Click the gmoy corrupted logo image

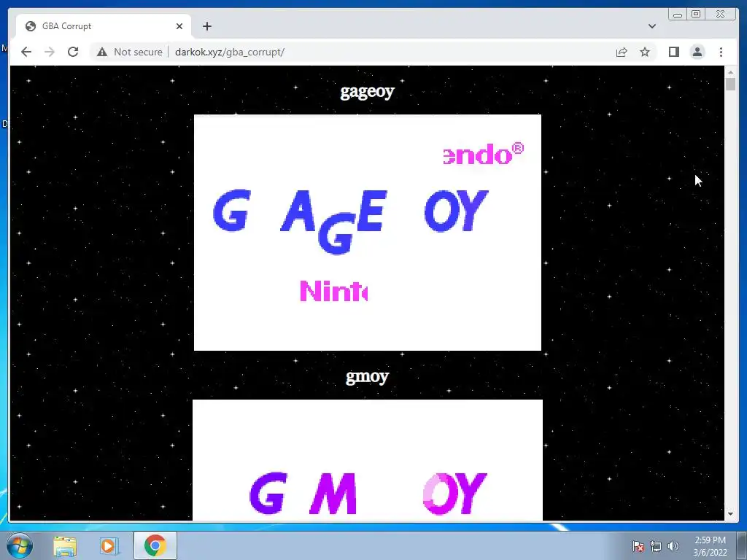click(368, 460)
